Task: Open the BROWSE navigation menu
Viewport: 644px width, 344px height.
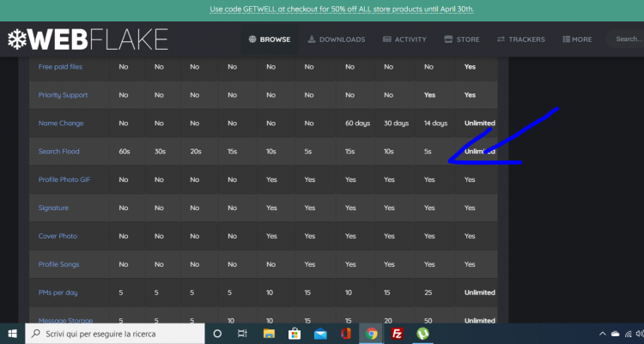Action: coord(270,39)
